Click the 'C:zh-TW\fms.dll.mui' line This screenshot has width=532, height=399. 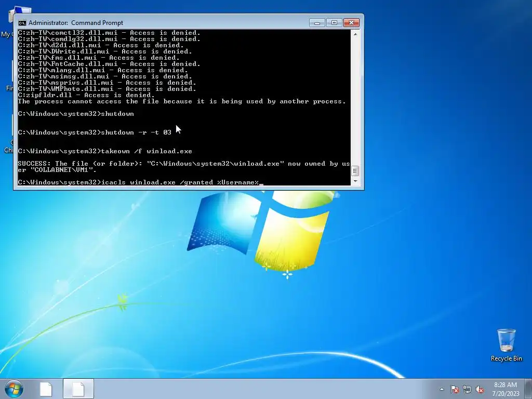click(99, 58)
